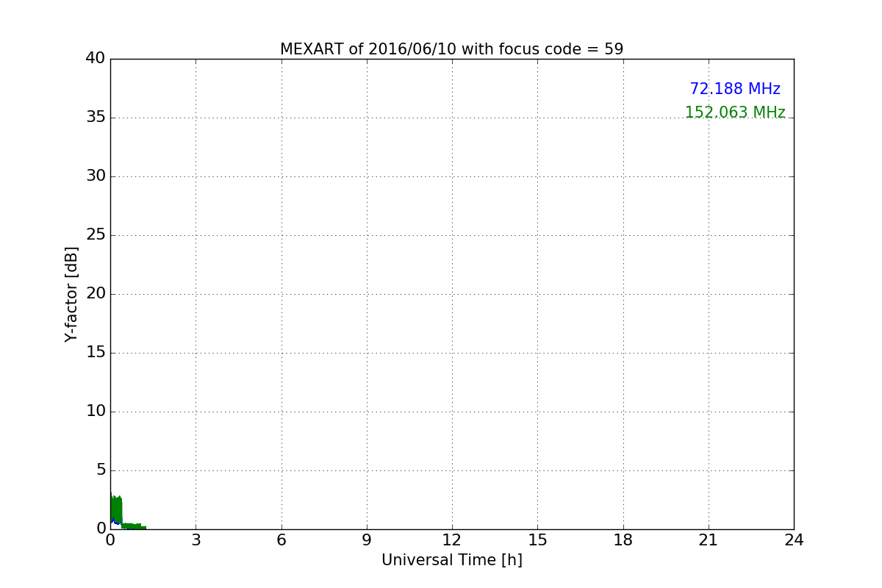Click the y-axis tick label '15'
The image size is (882, 588).
click(96, 353)
